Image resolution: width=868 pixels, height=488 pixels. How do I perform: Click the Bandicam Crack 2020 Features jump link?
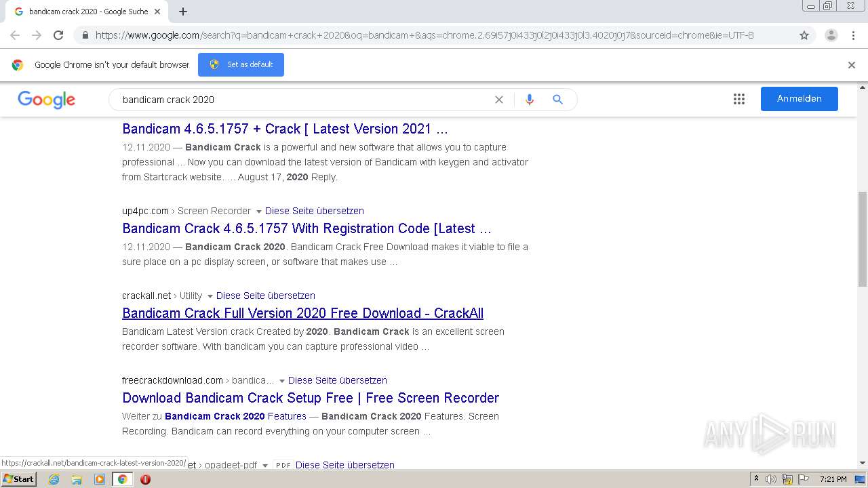coord(235,416)
